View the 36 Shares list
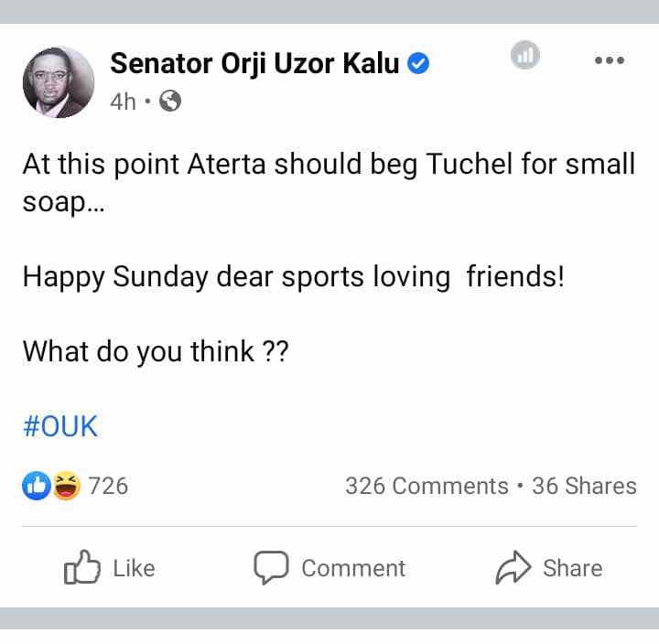Viewport: 659px width, 644px height. coord(584,486)
